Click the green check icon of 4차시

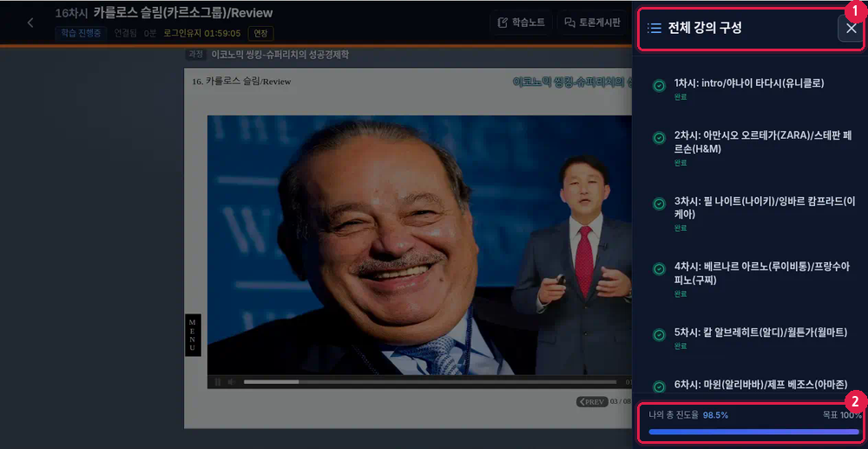point(659,269)
